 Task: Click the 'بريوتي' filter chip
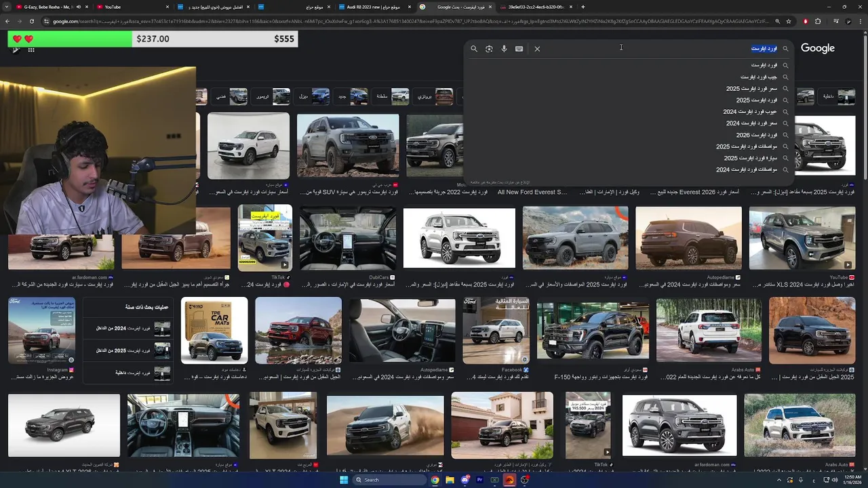(434, 96)
